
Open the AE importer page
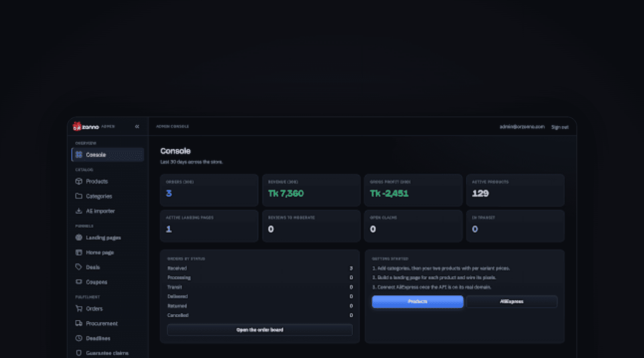[x=108, y=211]
